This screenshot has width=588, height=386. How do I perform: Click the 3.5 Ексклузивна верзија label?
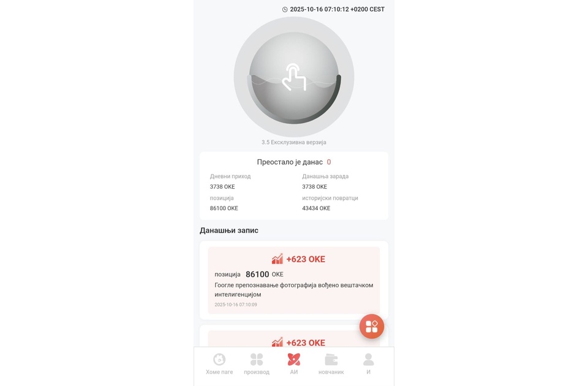tap(294, 142)
